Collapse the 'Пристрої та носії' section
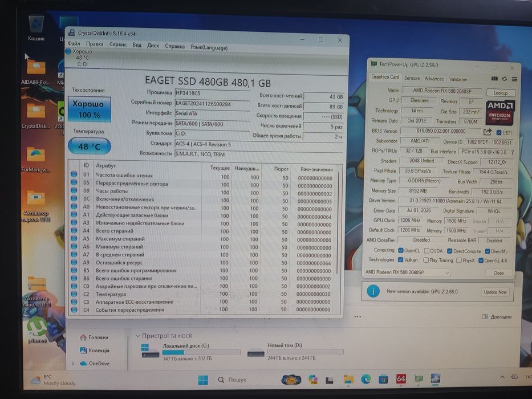 138,336
